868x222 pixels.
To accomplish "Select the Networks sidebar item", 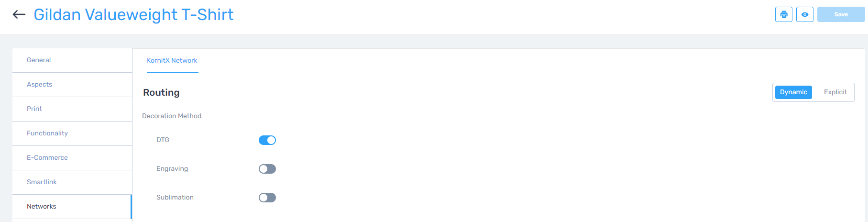I will [x=72, y=207].
